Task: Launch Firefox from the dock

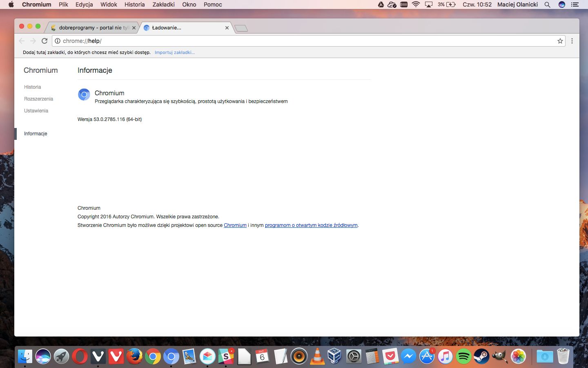Action: (x=134, y=357)
